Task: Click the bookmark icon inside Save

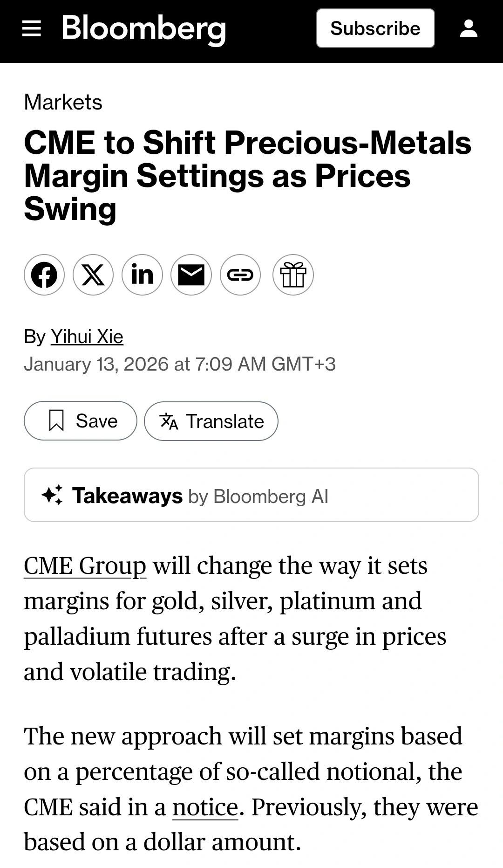Action: pyautogui.click(x=56, y=420)
